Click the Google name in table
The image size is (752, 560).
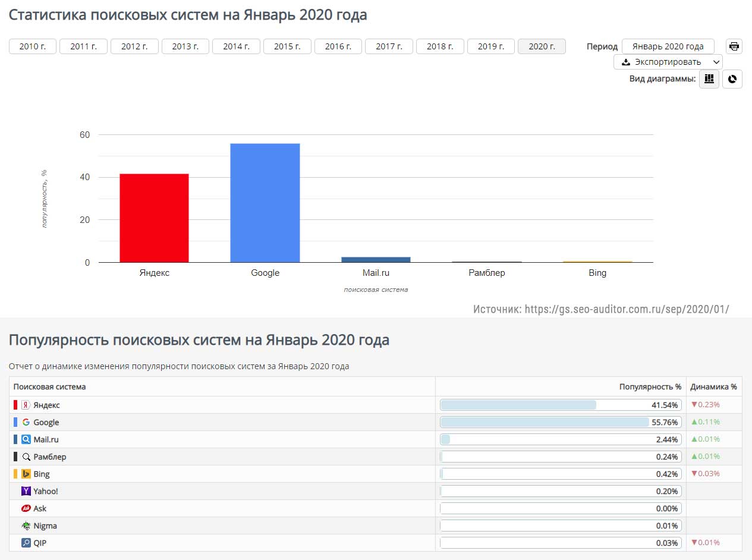pyautogui.click(x=46, y=422)
